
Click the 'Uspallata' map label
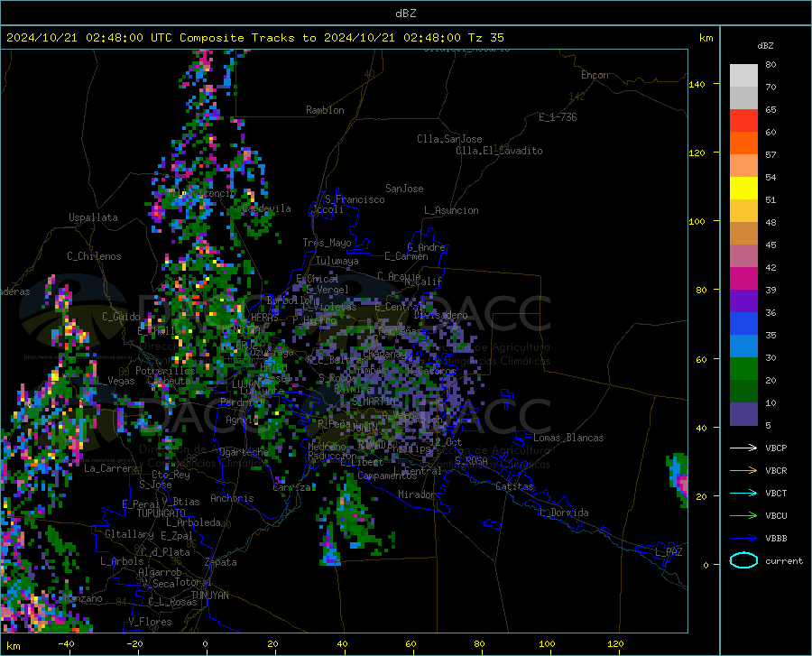pos(93,217)
